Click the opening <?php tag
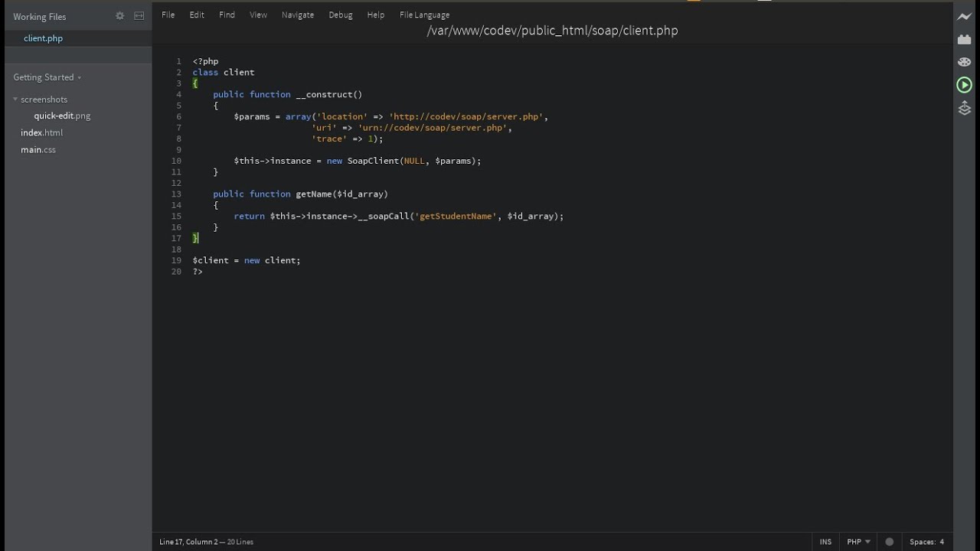Viewport: 980px width, 551px height. (206, 61)
